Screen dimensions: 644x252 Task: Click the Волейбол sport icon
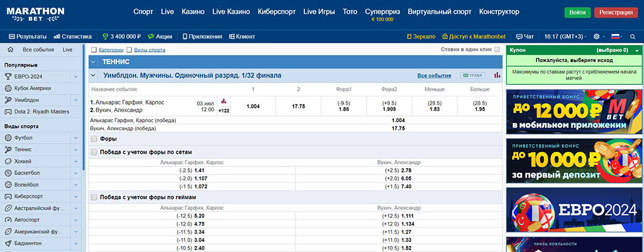8,185
